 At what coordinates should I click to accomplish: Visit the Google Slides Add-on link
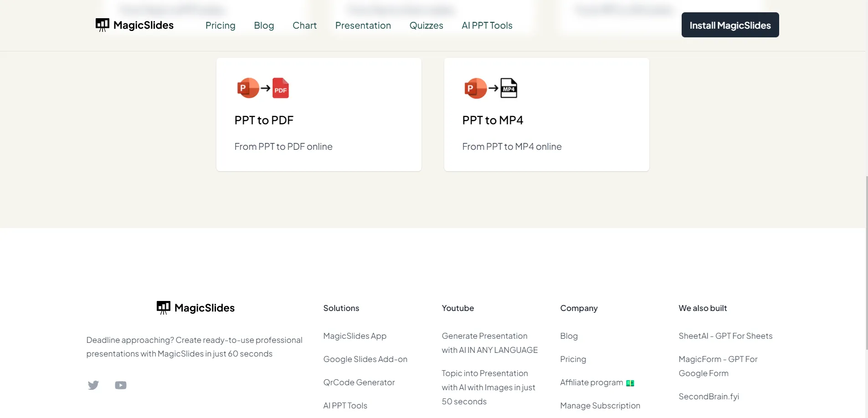coord(365,359)
